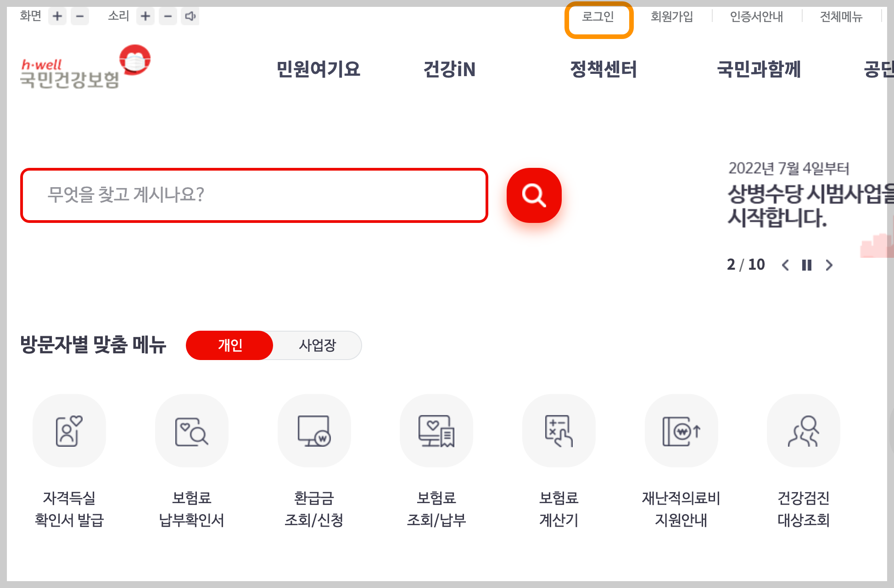The height and width of the screenshot is (588, 894).
Task: Advance to the next banner slide
Action: point(829,265)
